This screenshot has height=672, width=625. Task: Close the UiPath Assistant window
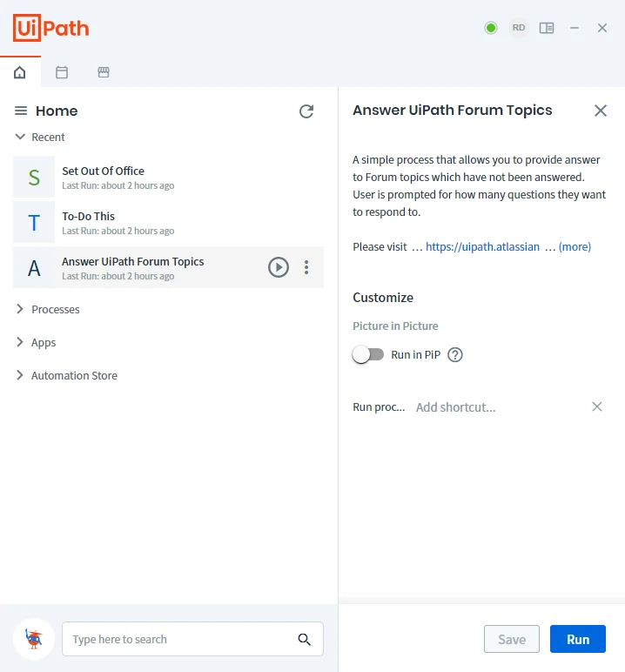click(x=602, y=28)
